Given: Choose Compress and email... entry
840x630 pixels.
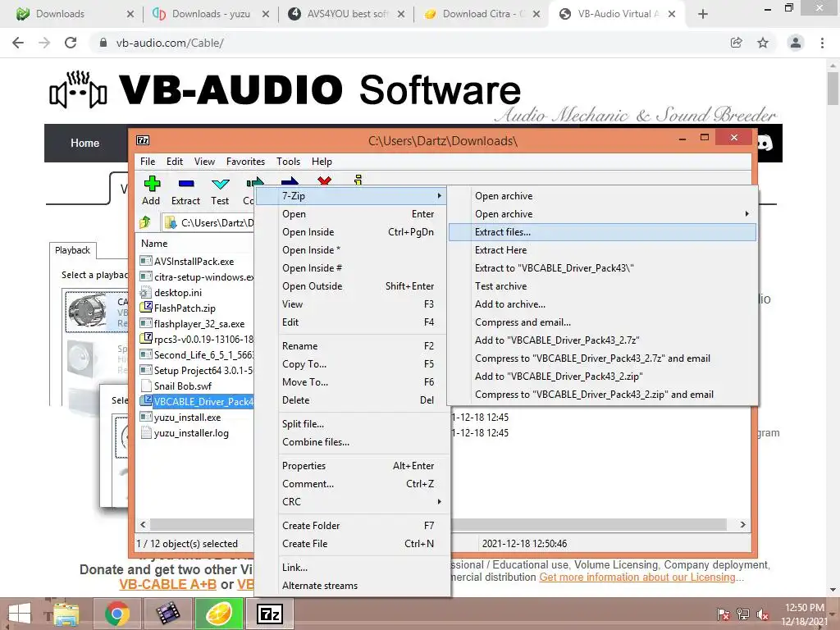Looking at the screenshot, I should [x=602, y=322].
